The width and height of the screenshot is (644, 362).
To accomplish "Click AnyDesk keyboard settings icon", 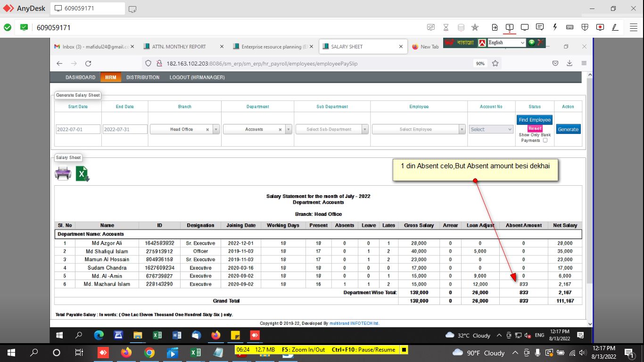I will pyautogui.click(x=570, y=27).
